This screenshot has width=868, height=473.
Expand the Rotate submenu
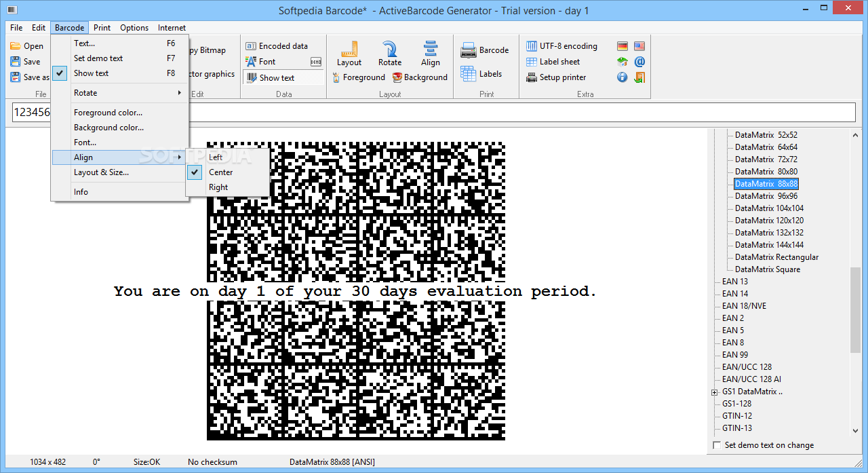pyautogui.click(x=119, y=93)
